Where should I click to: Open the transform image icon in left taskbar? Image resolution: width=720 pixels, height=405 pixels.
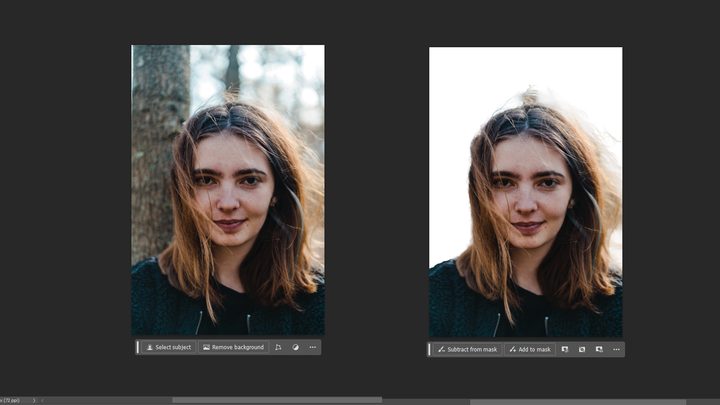pyautogui.click(x=278, y=347)
